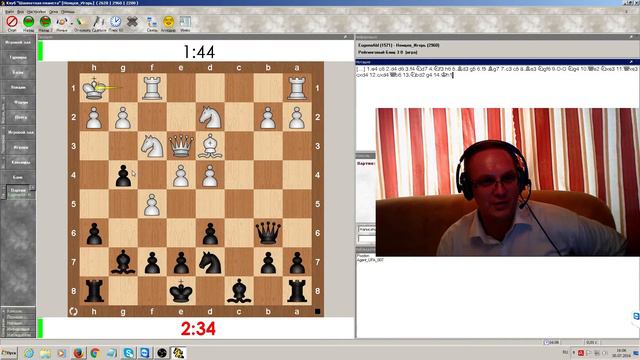This screenshot has height=360, width=640.
Task: Open Skype from the taskbar
Action: point(128,353)
